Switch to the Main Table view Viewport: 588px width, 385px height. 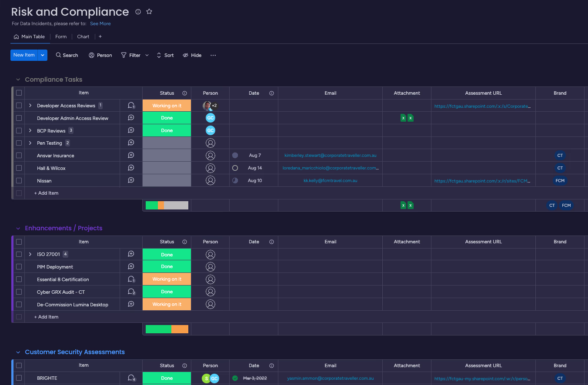pyautogui.click(x=29, y=37)
